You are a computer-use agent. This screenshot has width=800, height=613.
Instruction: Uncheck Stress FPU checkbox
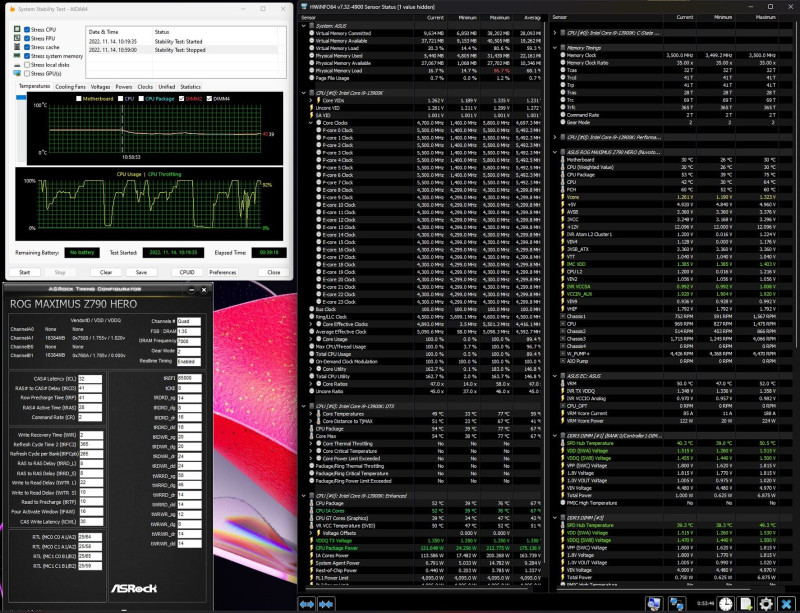pos(27,38)
